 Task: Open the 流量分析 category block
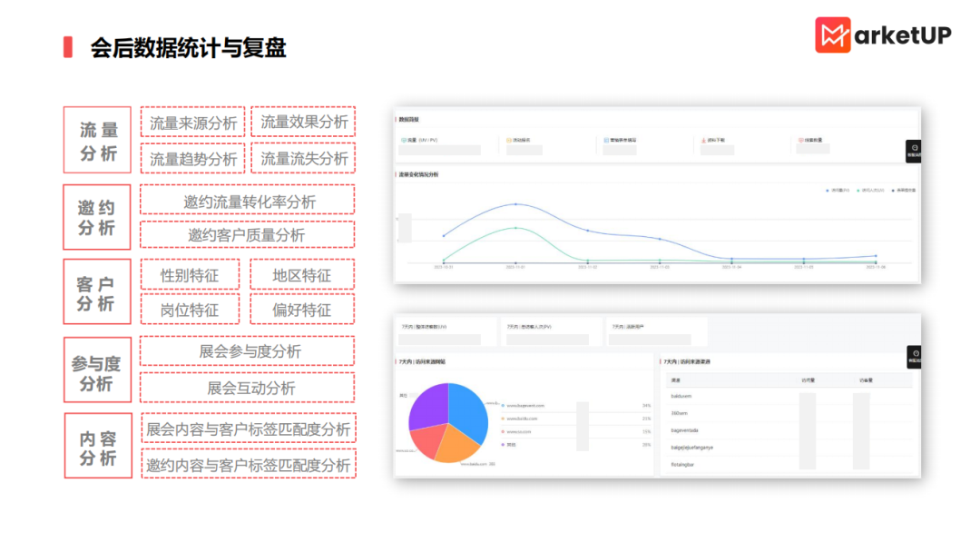pos(97,141)
